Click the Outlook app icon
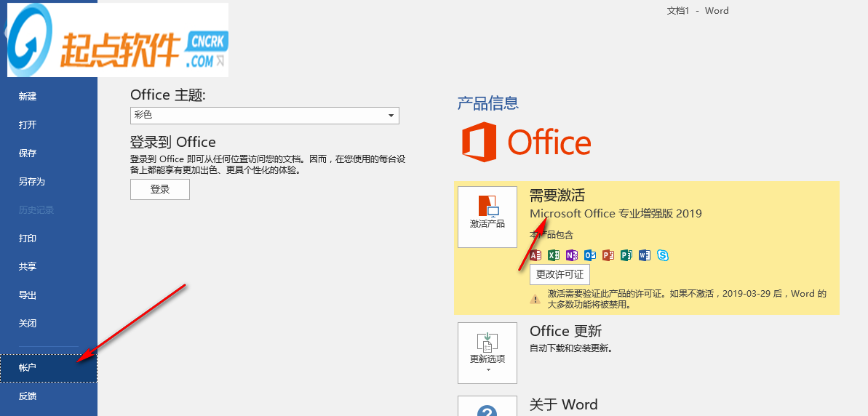The image size is (868, 416). [x=590, y=255]
